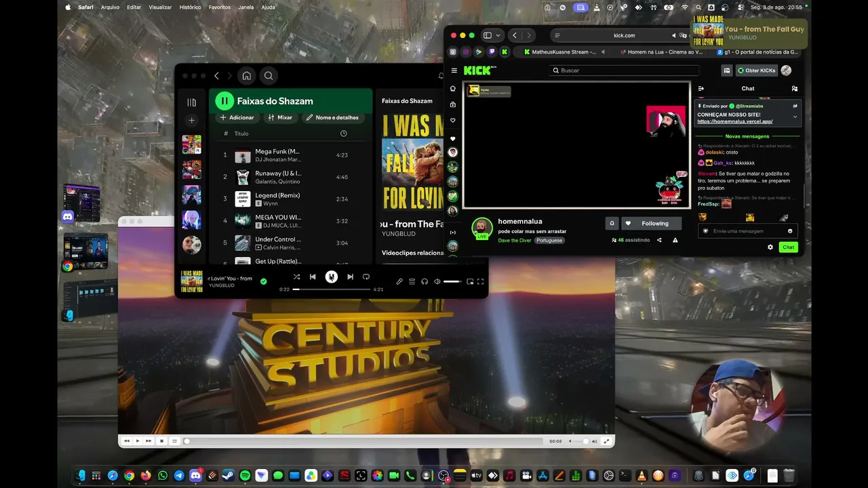868x488 pixels.
Task: Expand the pinned Streamlabs message chevron
Action: pos(795,117)
